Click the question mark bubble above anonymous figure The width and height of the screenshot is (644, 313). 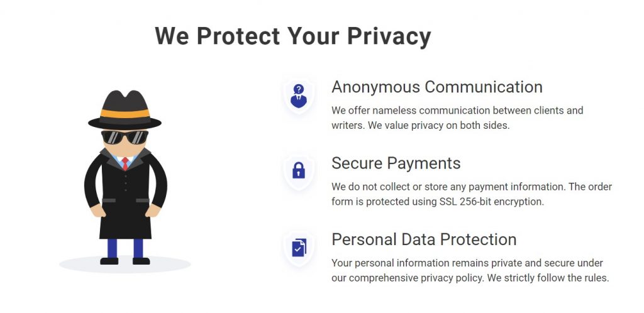coord(299,89)
